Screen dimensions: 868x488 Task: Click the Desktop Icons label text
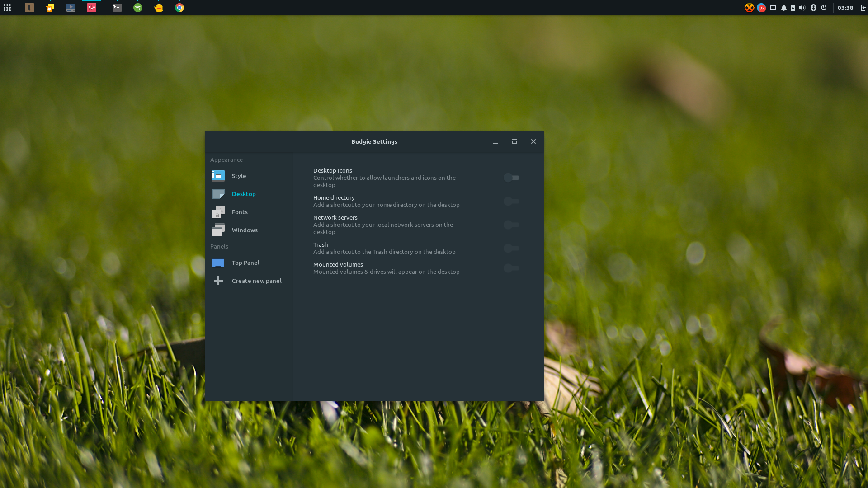point(332,170)
